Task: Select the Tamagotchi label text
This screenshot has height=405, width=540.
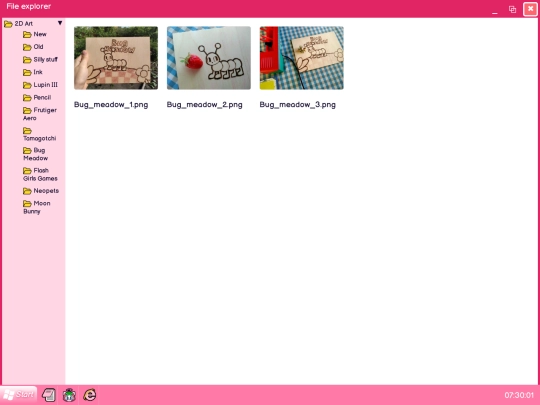Action: click(x=40, y=138)
